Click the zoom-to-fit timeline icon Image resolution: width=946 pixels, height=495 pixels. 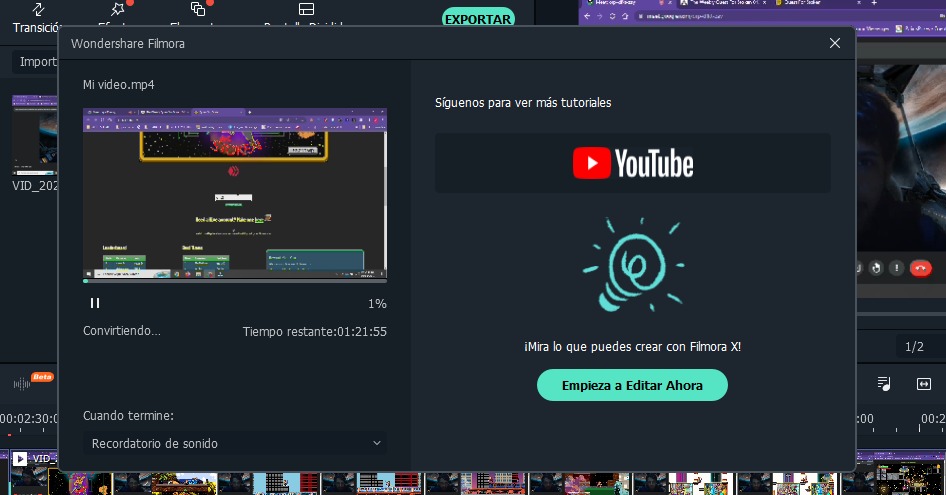click(924, 384)
